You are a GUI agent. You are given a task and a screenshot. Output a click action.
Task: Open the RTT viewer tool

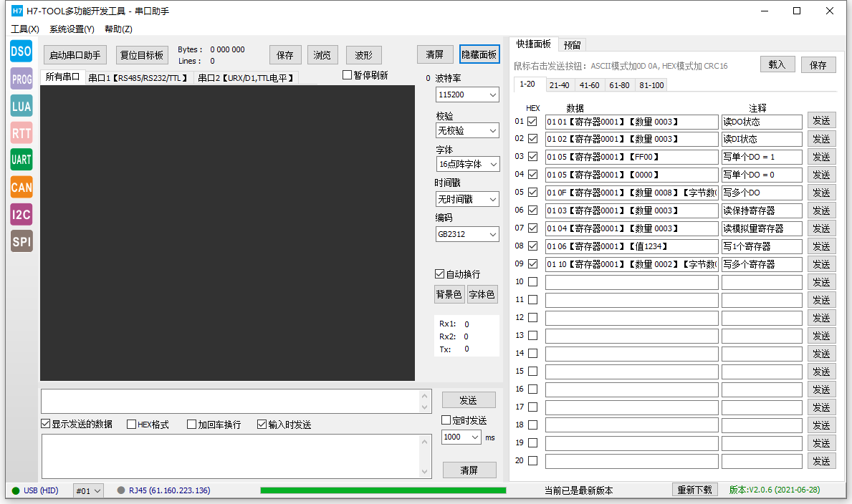click(x=21, y=133)
